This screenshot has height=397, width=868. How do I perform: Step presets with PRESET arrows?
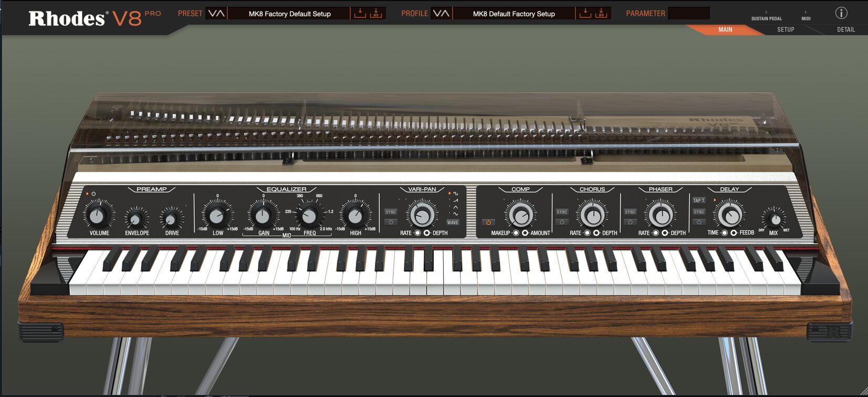(216, 14)
